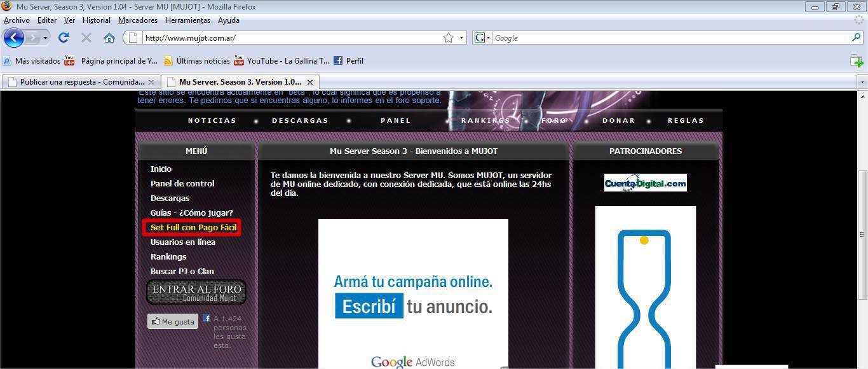Reload the page with the refresh icon
The height and width of the screenshot is (369, 868).
[x=64, y=38]
